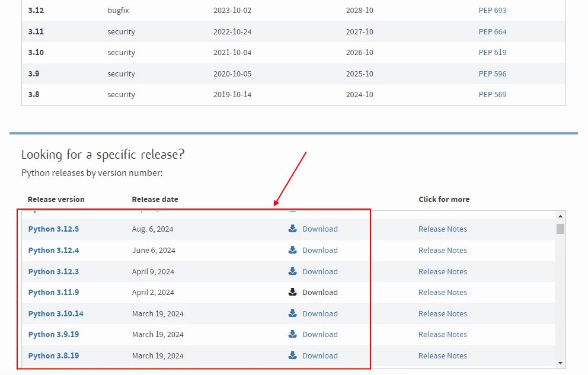Click the 2024-10 end of support date
Image resolution: width=588 pixels, height=375 pixels.
[x=360, y=94]
